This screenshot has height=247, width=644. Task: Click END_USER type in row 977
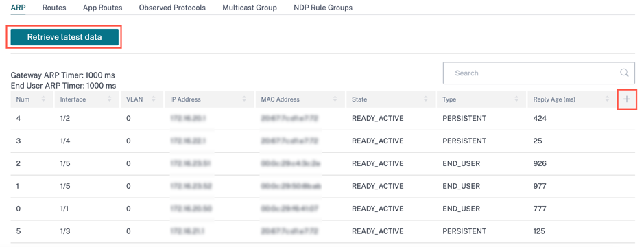pyautogui.click(x=462, y=186)
